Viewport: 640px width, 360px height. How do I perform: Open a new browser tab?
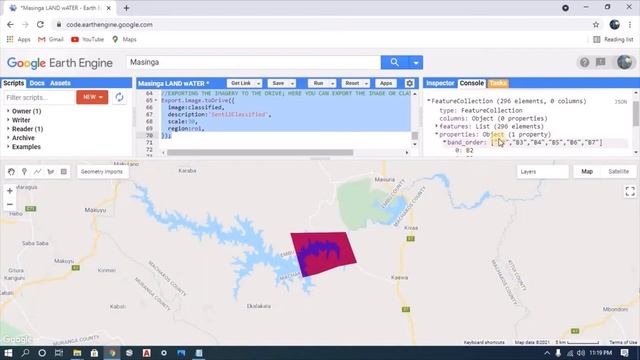[127, 8]
